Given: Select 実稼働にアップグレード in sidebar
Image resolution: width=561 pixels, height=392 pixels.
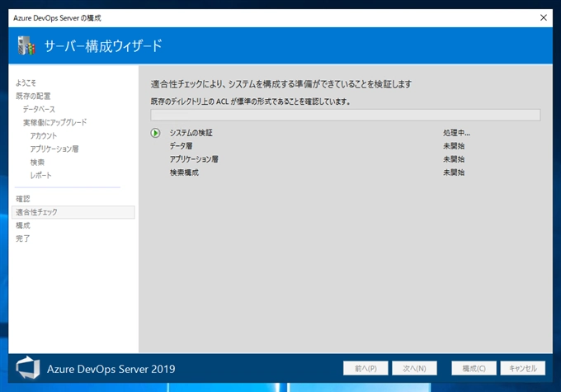Looking at the screenshot, I should coord(54,122).
